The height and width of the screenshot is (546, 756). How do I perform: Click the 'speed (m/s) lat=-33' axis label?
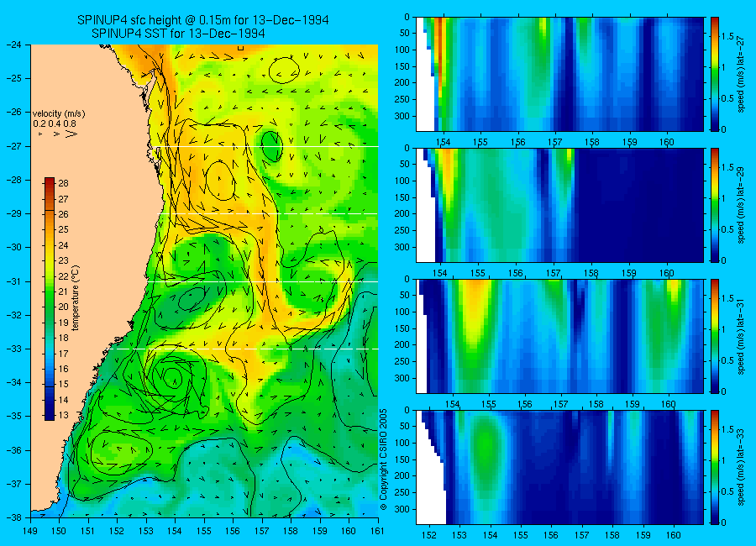tap(741, 467)
